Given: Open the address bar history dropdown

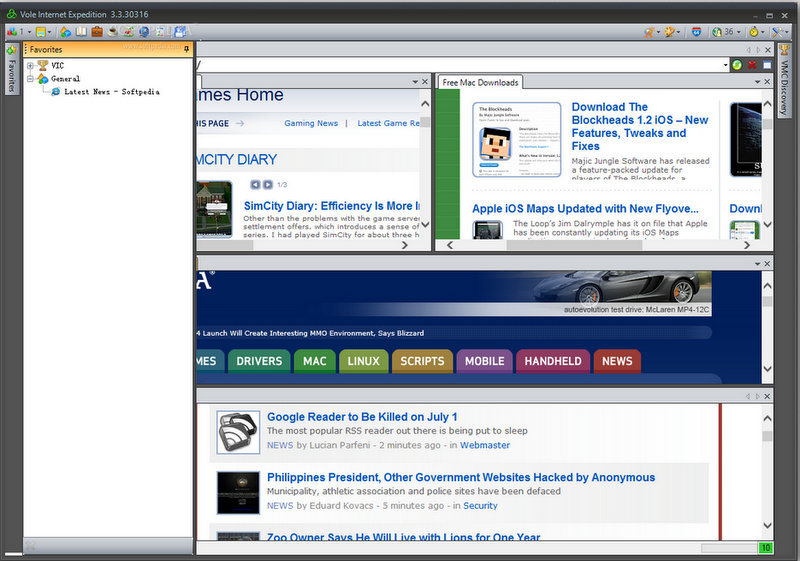Looking at the screenshot, I should [x=725, y=65].
